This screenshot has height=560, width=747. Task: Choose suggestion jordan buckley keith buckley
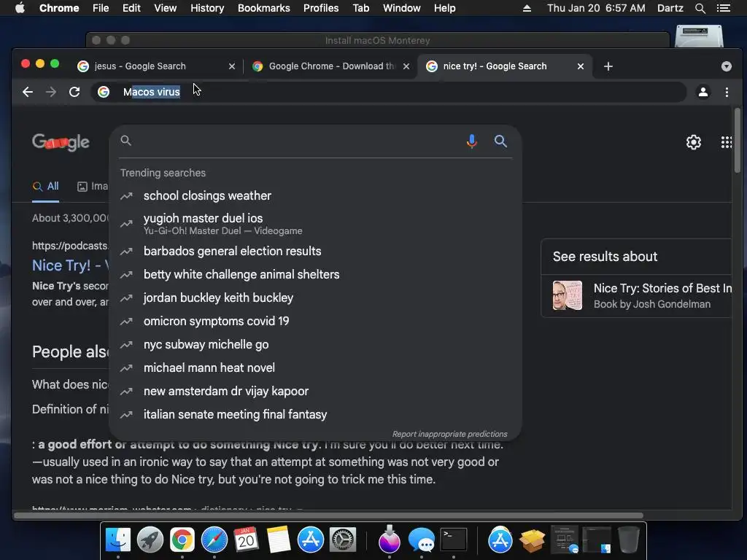click(315, 297)
